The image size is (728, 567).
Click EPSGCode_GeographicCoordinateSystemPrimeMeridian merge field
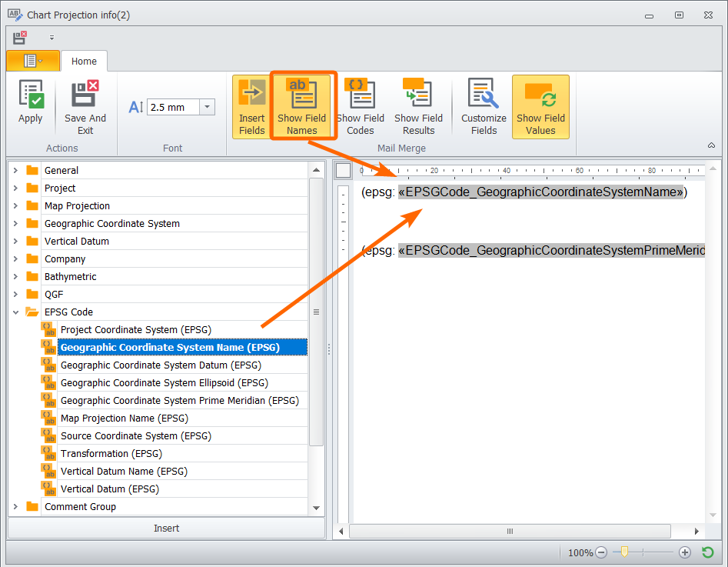pyautogui.click(x=551, y=251)
